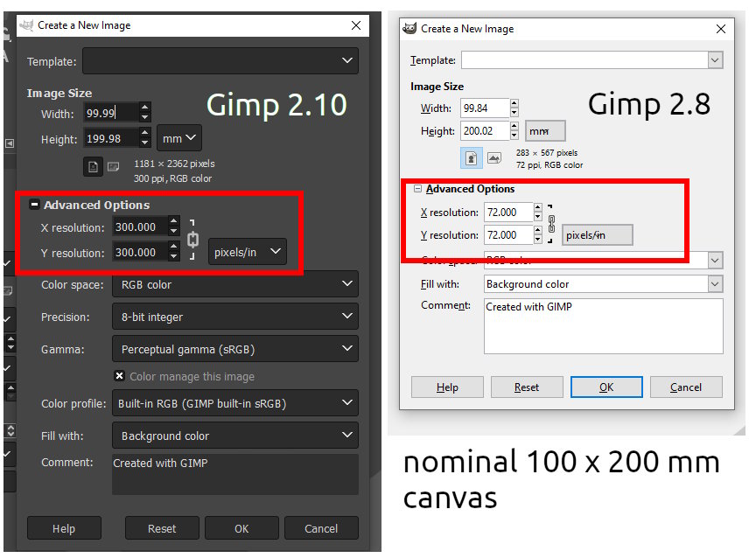Click the GIMP Wilber icon in Gimp 2.8 title bar

(409, 29)
